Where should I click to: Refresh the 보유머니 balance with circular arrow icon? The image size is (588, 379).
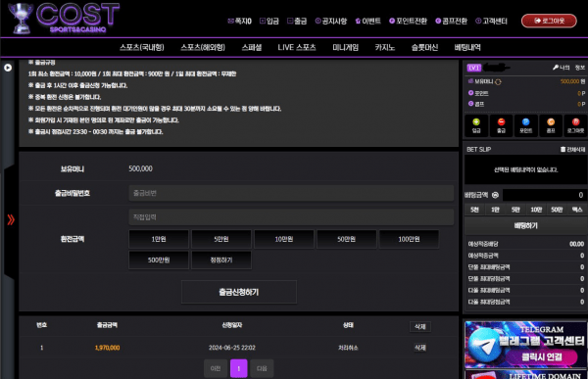tap(498, 81)
